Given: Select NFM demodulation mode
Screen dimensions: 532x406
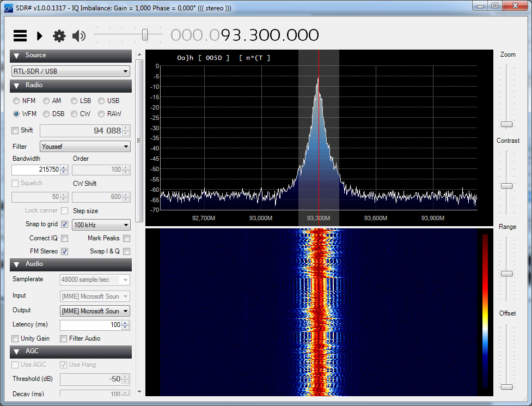Looking at the screenshot, I should [x=16, y=101].
